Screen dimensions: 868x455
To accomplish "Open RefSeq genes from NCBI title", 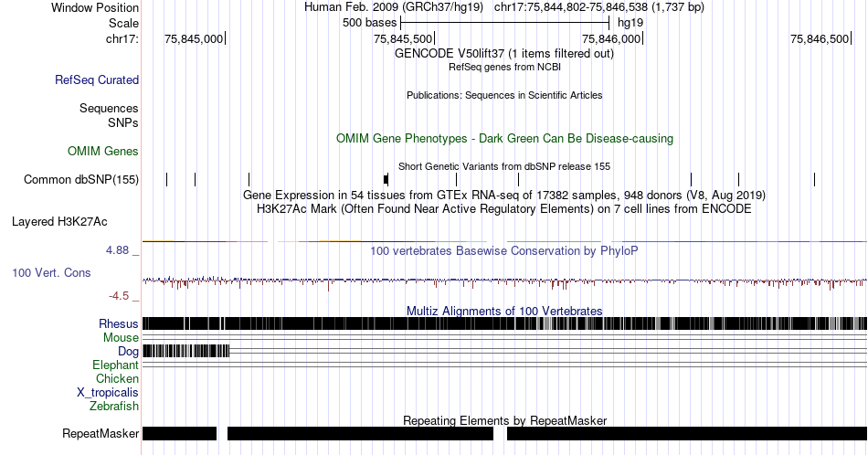I will point(504,67).
